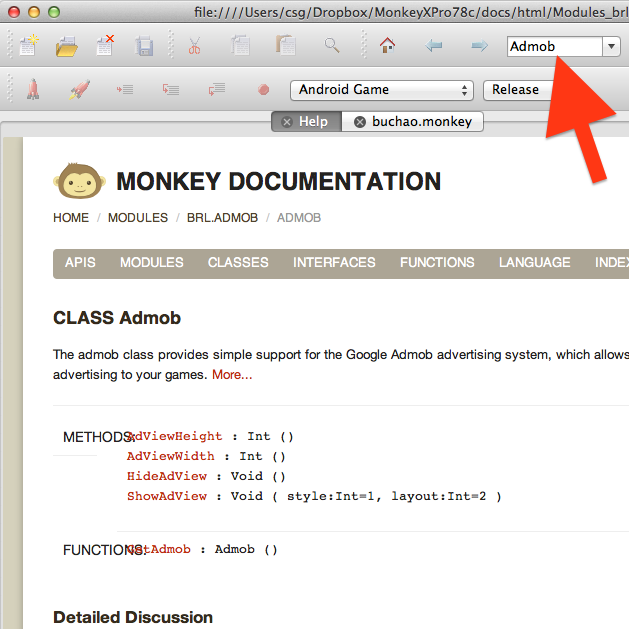Click the Close file toolbar icon
The width and height of the screenshot is (629, 629).
106,46
